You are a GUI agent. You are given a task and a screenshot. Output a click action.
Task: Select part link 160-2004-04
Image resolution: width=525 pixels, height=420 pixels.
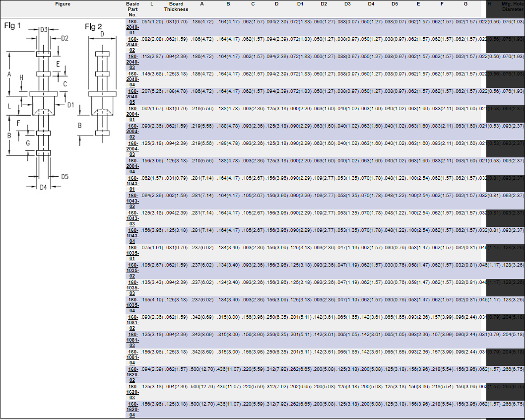[133, 166]
